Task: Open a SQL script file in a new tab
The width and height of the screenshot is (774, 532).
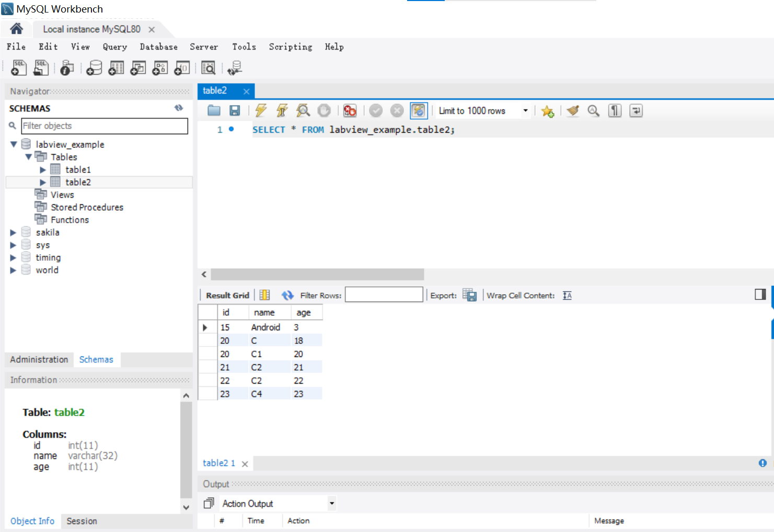Action: click(41, 67)
